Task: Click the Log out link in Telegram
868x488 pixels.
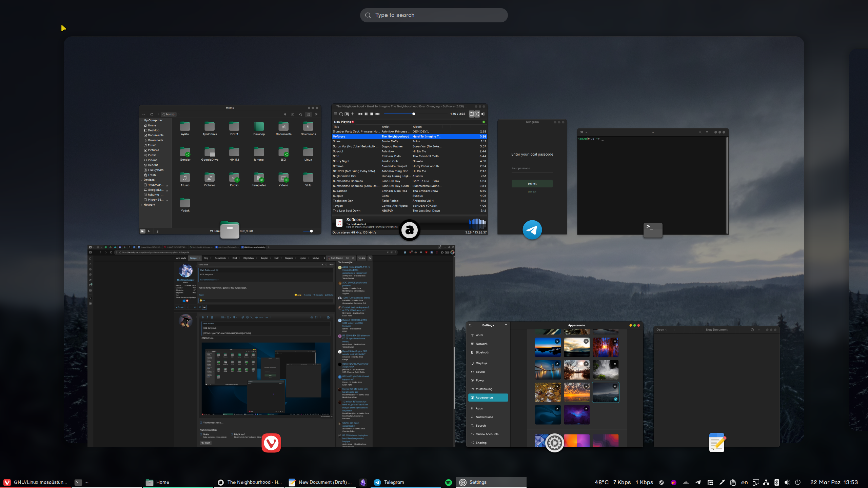Action: pyautogui.click(x=532, y=192)
